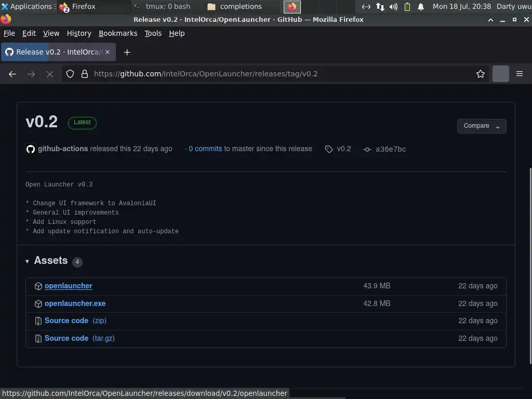Stop page loading with the X button
The height and width of the screenshot is (399, 532).
tap(50, 74)
